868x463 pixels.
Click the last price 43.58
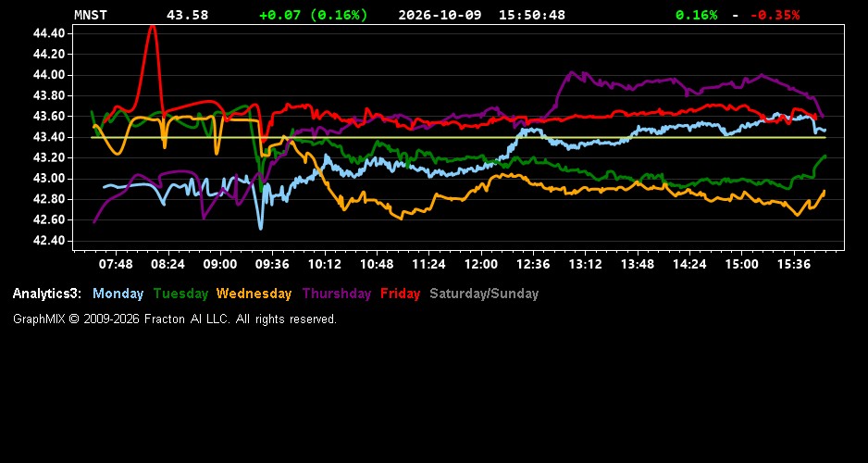[188, 15]
